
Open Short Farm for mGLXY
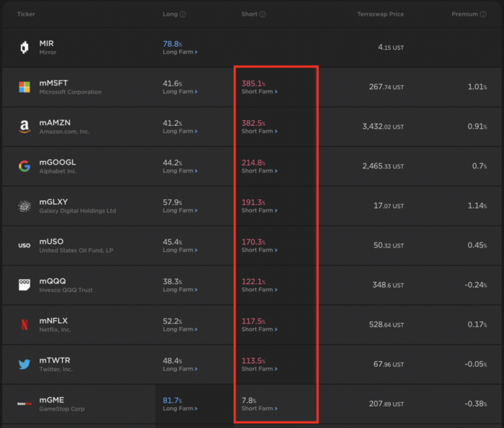tap(259, 210)
